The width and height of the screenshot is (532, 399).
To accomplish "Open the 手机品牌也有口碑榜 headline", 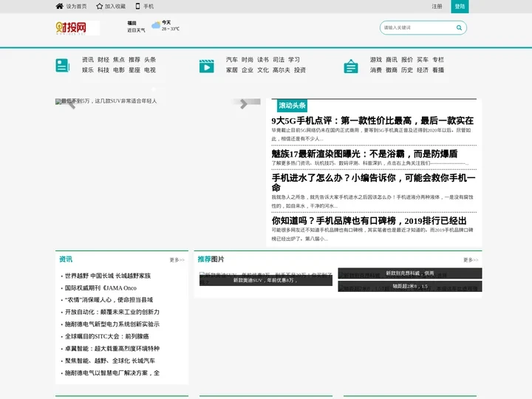I will (369, 221).
